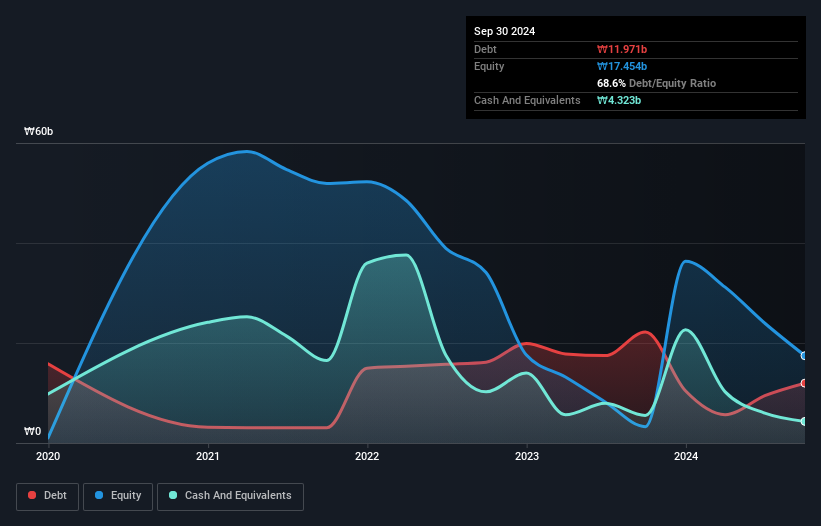Image resolution: width=821 pixels, height=526 pixels.
Task: Click the ₩11.971b debt value
Action: [x=622, y=49]
